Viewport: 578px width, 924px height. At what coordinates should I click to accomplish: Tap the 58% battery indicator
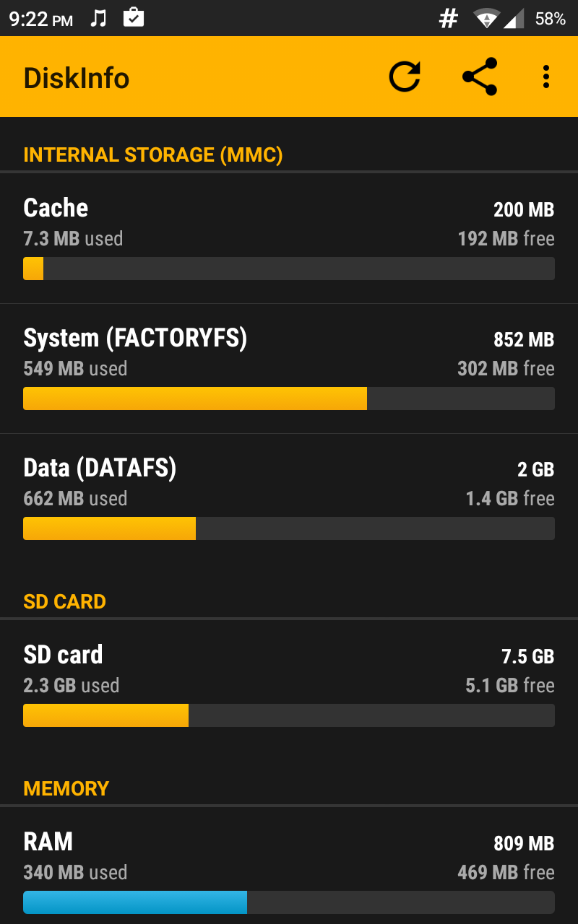pyautogui.click(x=550, y=19)
